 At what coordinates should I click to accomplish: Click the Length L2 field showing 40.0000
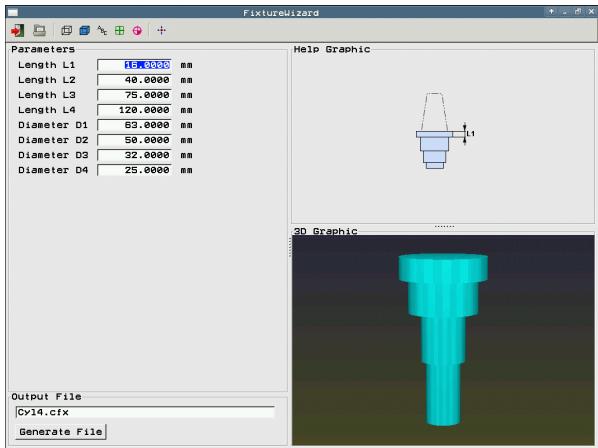pos(134,80)
